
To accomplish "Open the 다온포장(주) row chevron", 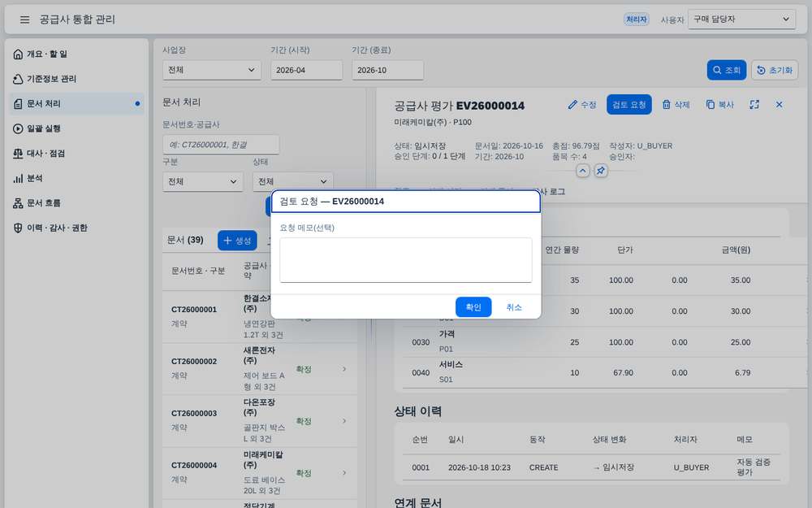I will (344, 421).
